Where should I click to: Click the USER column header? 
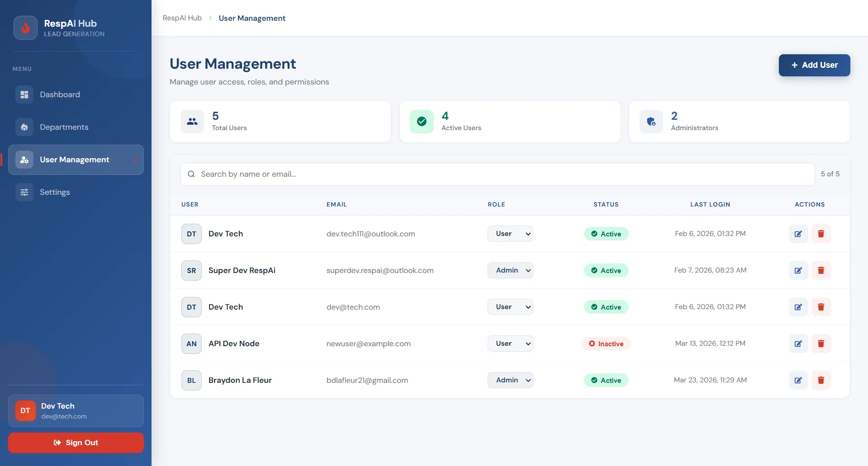190,204
